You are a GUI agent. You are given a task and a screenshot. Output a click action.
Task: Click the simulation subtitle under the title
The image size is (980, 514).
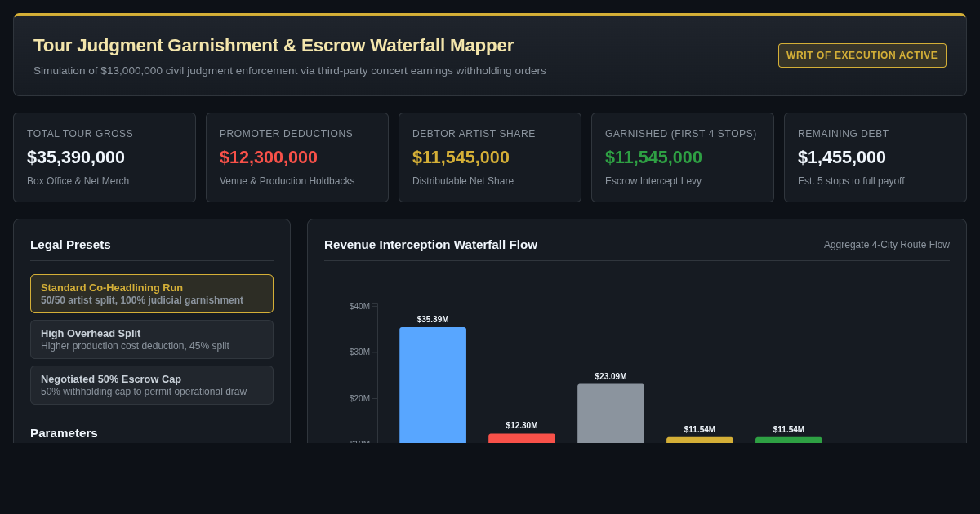point(290,71)
